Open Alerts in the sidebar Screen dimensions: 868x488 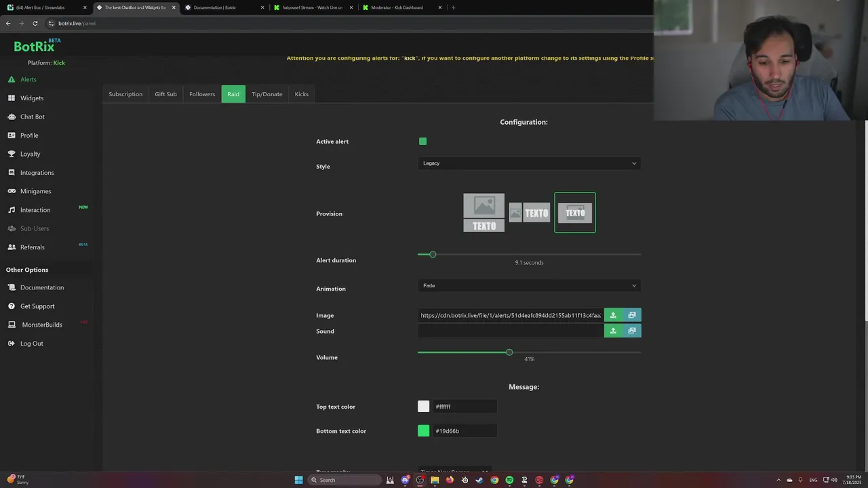28,79
